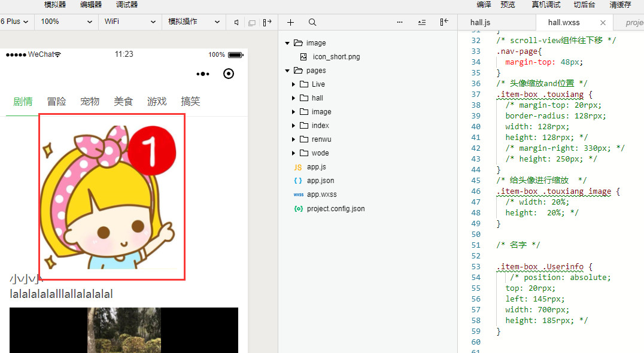The height and width of the screenshot is (353, 644).
Task: Mute sound with the speaker icon
Action: (x=236, y=22)
